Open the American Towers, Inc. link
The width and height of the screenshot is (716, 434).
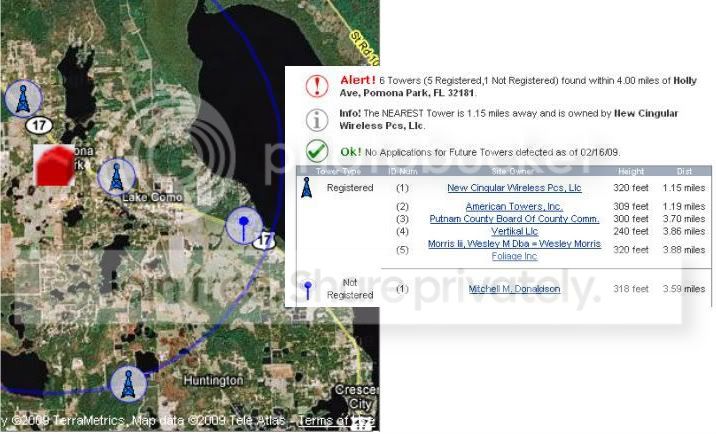point(514,207)
